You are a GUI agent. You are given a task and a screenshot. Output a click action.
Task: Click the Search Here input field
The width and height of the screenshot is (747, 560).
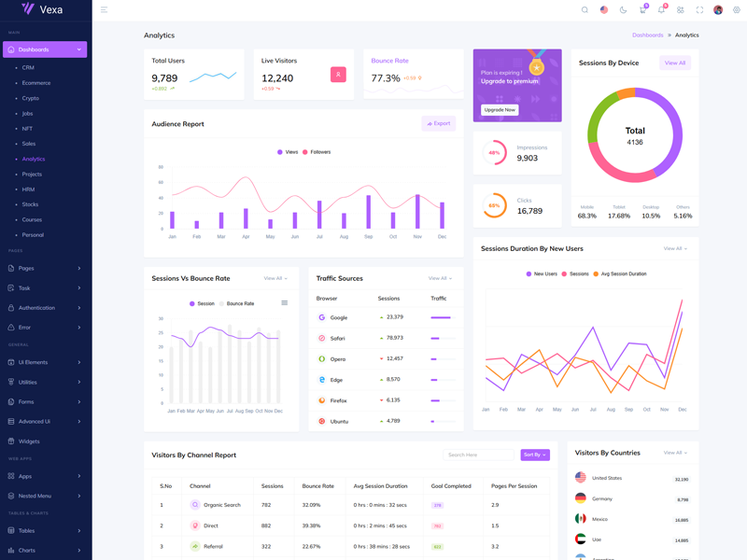tap(480, 455)
